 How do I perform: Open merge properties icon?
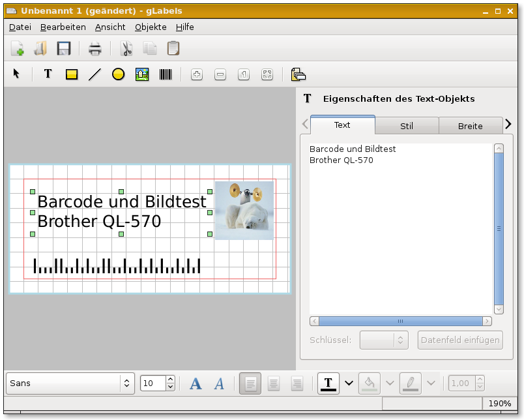[298, 74]
